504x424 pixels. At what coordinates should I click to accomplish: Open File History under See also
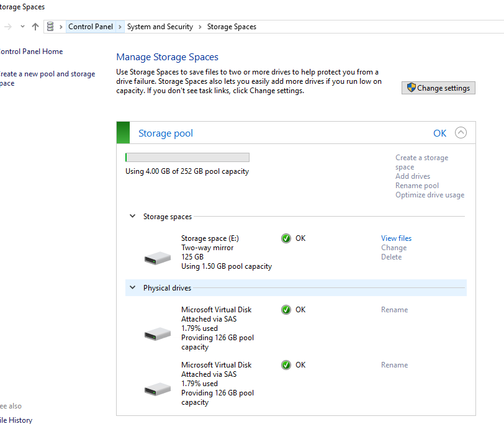click(x=16, y=420)
